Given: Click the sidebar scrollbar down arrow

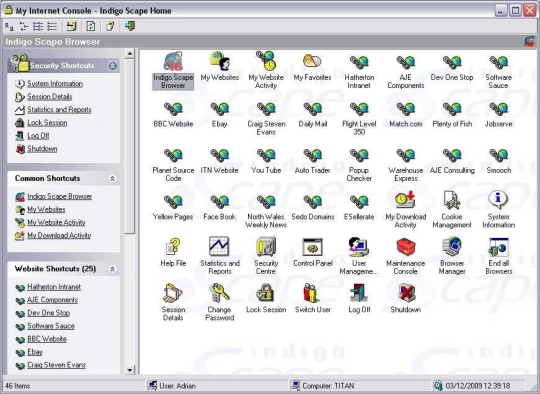Looking at the screenshot, I should point(129,370).
